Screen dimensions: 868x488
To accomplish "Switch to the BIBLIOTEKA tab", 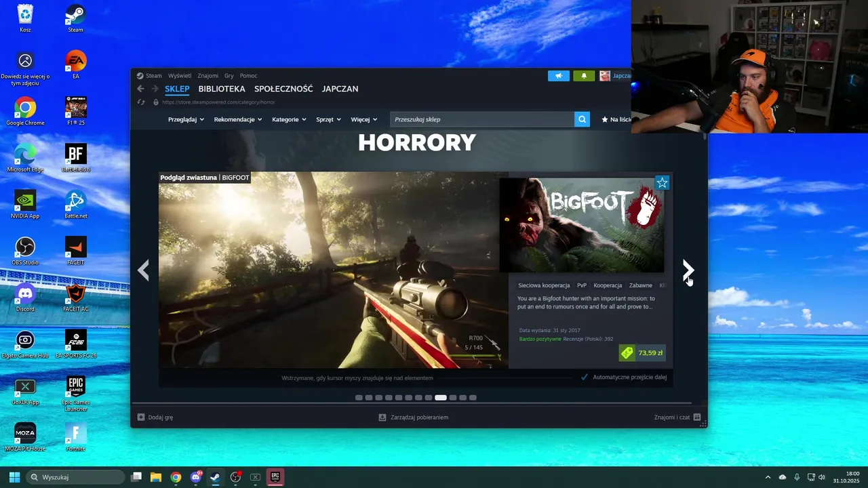I will click(x=222, y=89).
